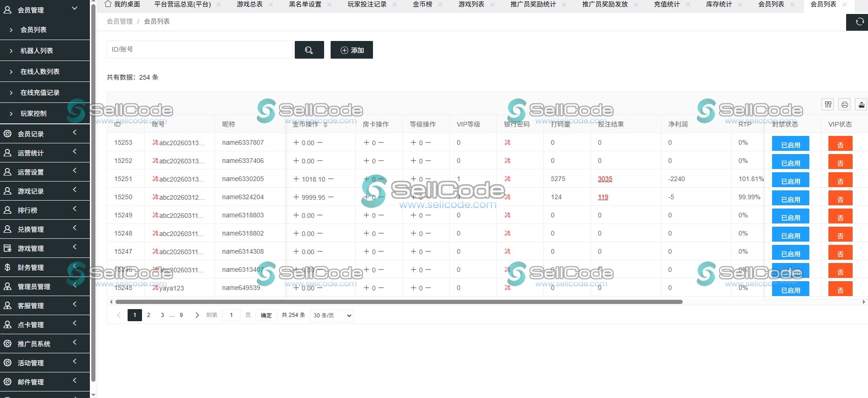The width and height of the screenshot is (868, 398).
Task: Switch to the 库存统计 tab
Action: (719, 4)
